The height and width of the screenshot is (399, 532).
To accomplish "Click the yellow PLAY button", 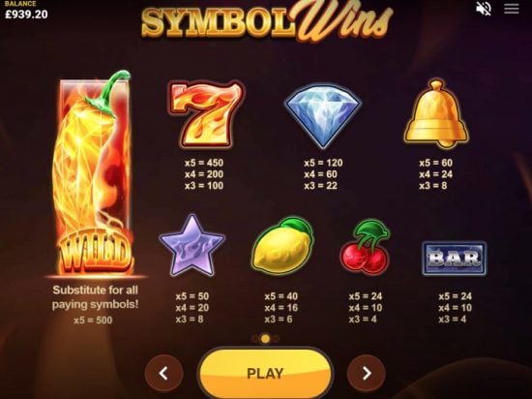I will [265, 374].
